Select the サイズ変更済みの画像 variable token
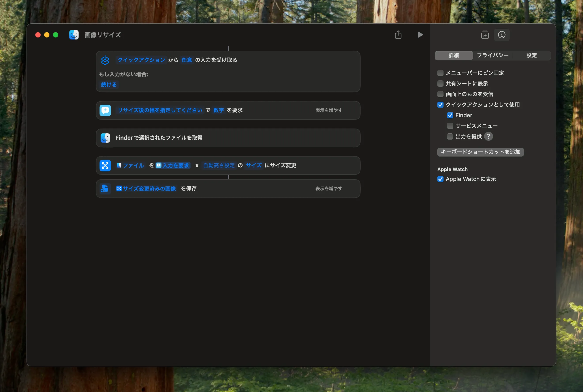Viewport: 583px width, 392px height. [146, 189]
